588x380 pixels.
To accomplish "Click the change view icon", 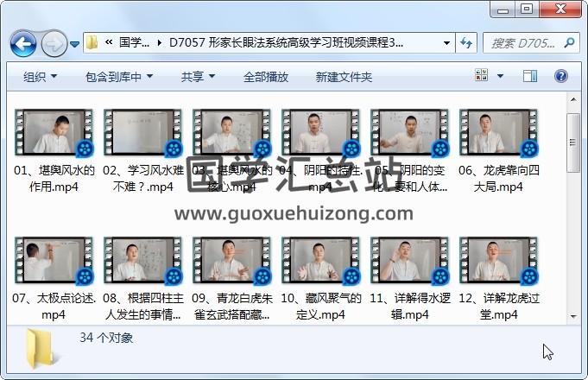I will coord(481,77).
